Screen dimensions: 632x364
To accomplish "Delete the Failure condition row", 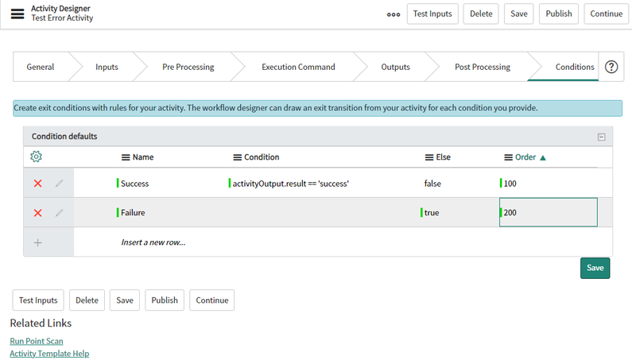I will 38,213.
